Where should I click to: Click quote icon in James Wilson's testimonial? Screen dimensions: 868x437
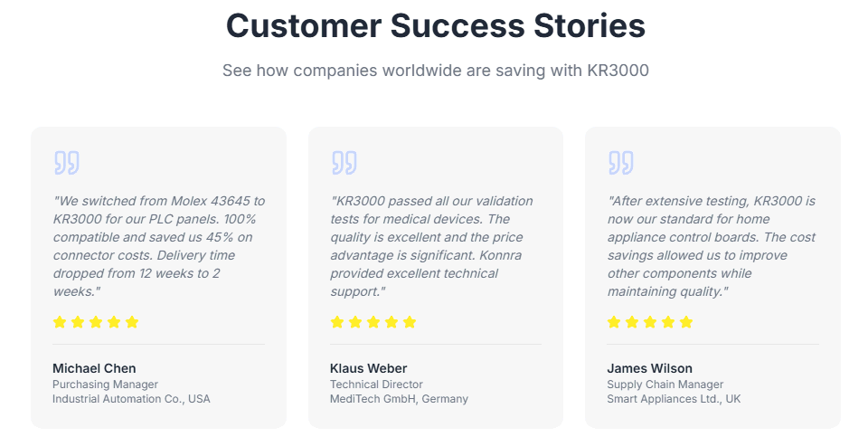[x=620, y=163]
